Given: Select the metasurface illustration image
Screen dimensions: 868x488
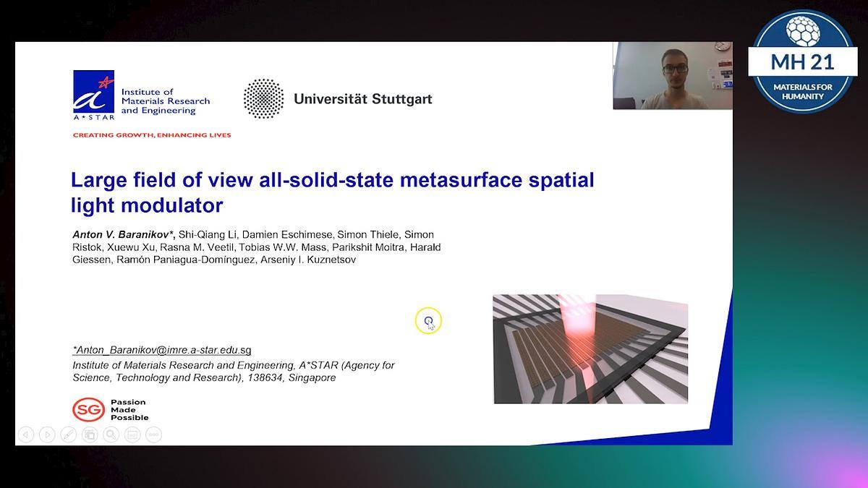Looking at the screenshot, I should point(591,348).
